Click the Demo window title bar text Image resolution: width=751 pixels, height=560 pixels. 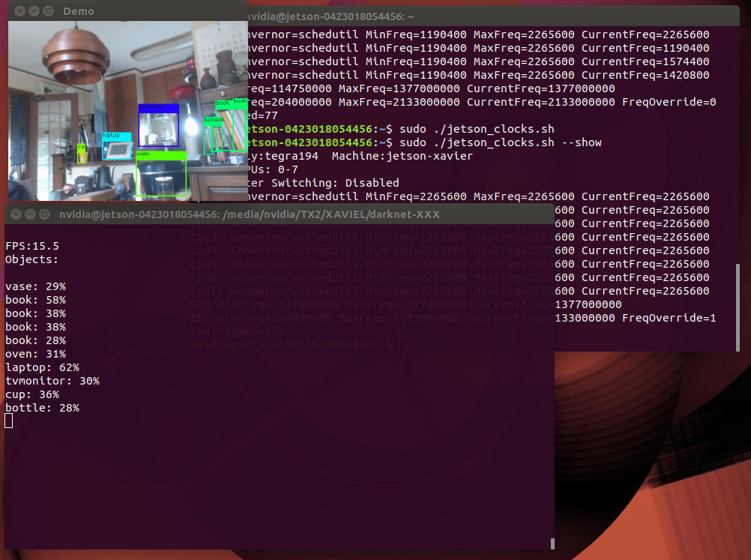79,11
